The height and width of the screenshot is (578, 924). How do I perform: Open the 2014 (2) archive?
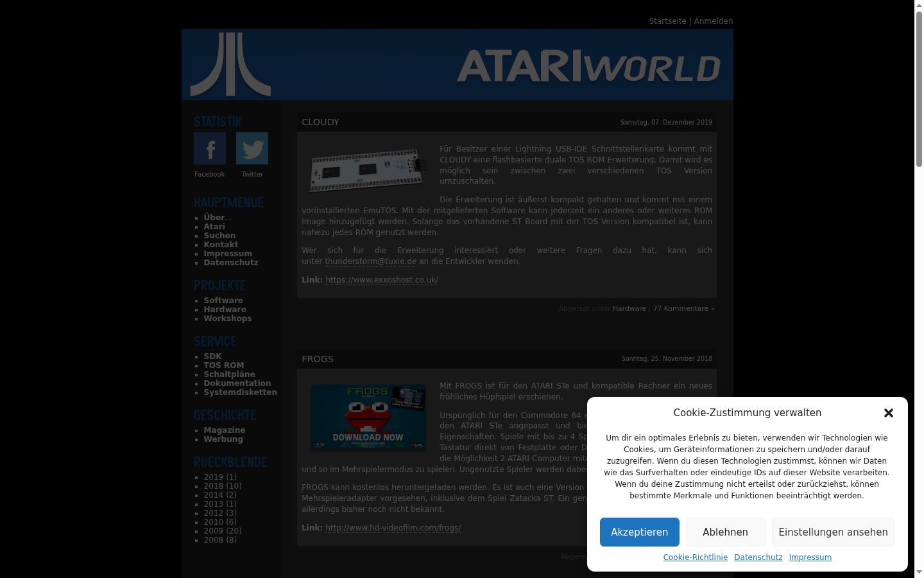click(220, 495)
